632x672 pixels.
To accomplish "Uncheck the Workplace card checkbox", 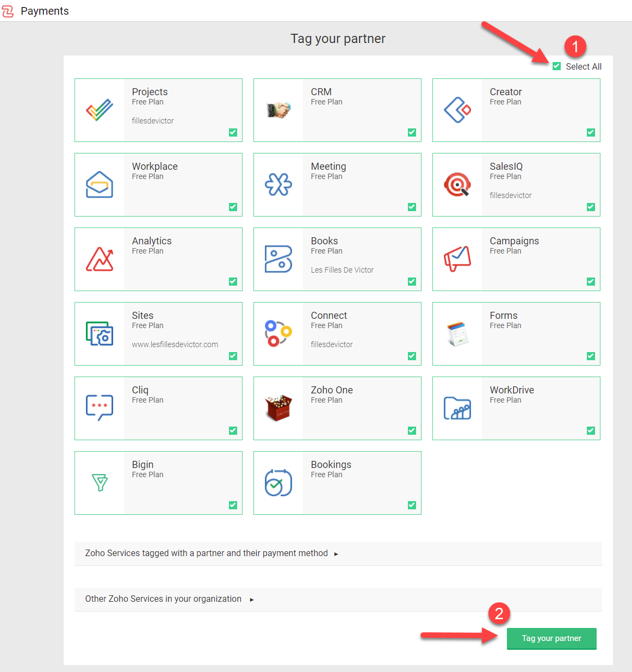I will tap(233, 207).
